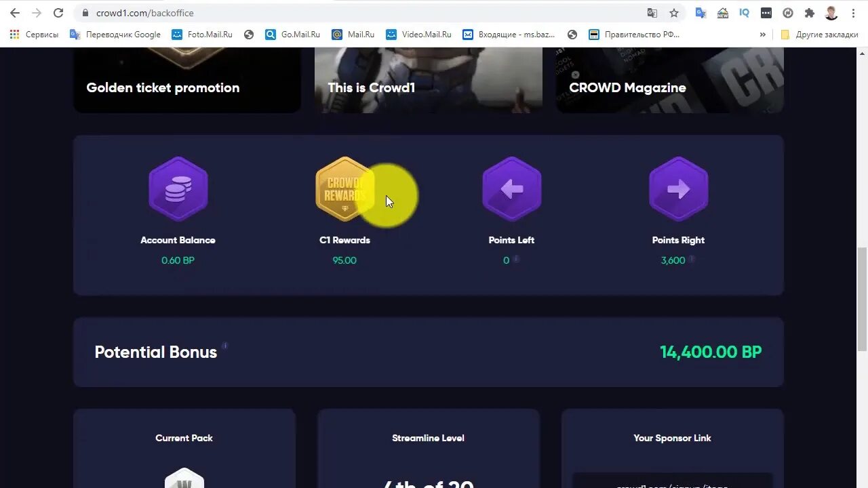
Task: Open the Другие закладки bookmarks folder
Action: click(x=819, y=35)
